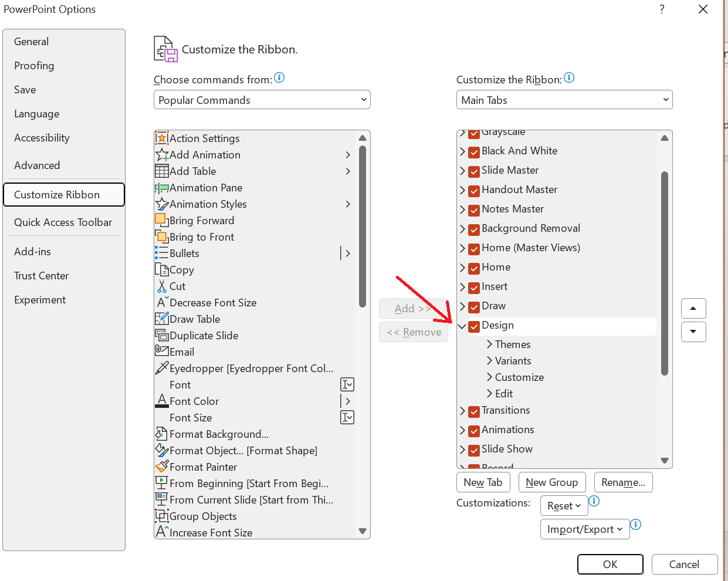Toggle the Notes Master checkbox
The width and height of the screenshot is (728, 581).
[x=474, y=210]
